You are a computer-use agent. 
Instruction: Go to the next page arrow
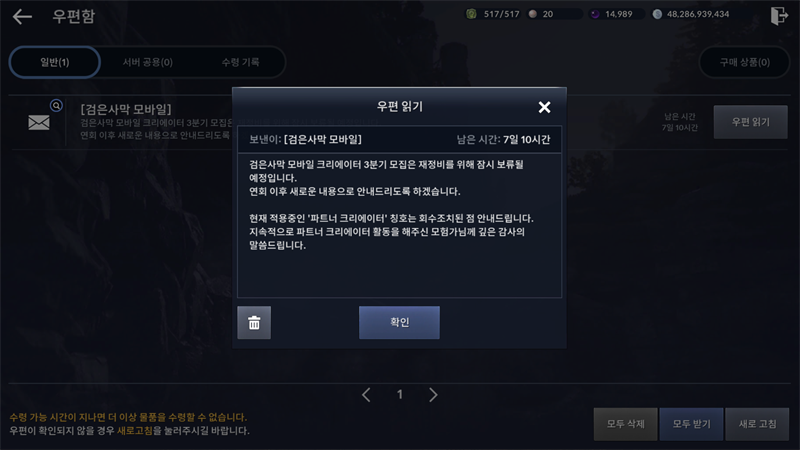[x=433, y=394]
